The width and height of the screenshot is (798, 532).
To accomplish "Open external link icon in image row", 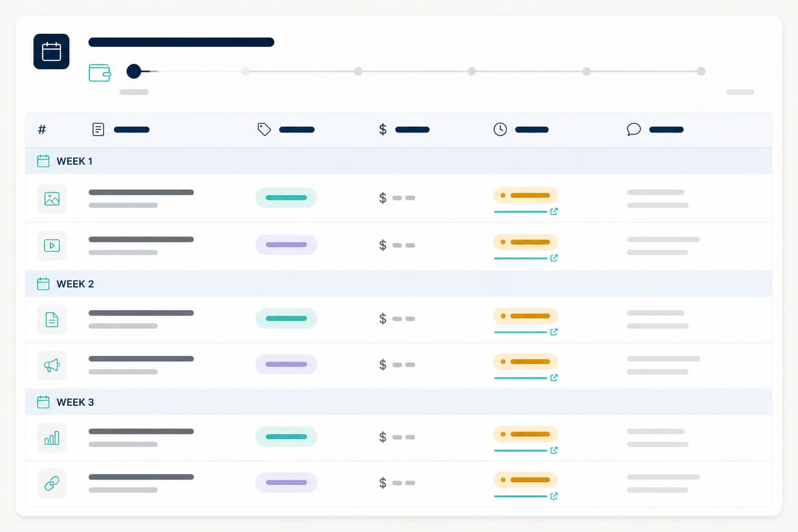I will [x=554, y=211].
